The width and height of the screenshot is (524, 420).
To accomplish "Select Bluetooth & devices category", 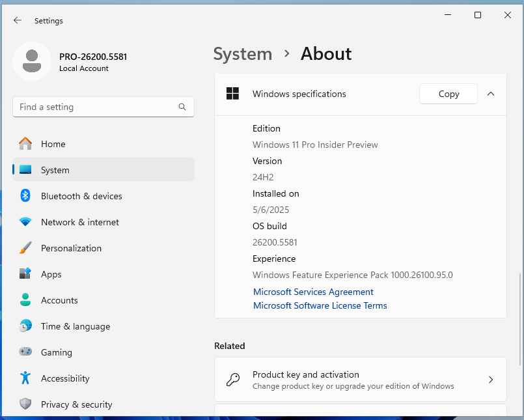I will point(103,196).
